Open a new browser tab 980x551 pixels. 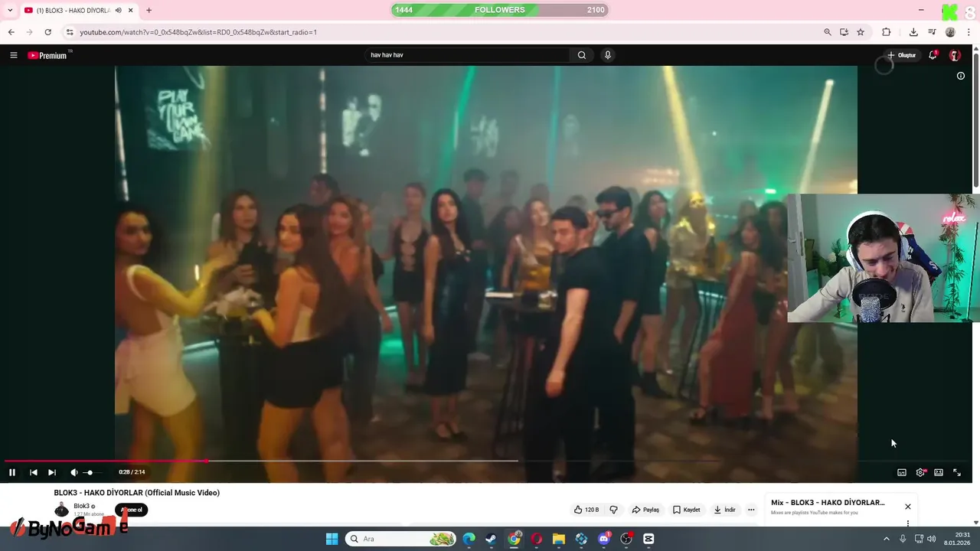[x=149, y=10]
